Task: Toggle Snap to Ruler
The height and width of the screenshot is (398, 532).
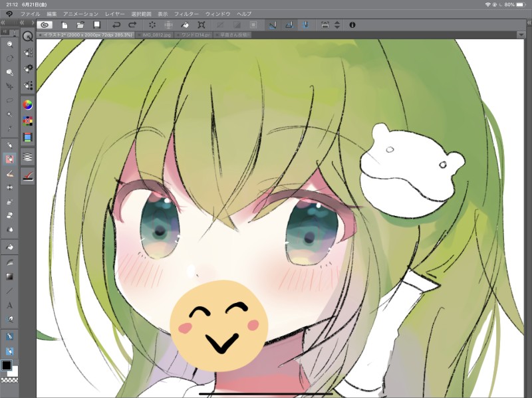Action: [273, 25]
